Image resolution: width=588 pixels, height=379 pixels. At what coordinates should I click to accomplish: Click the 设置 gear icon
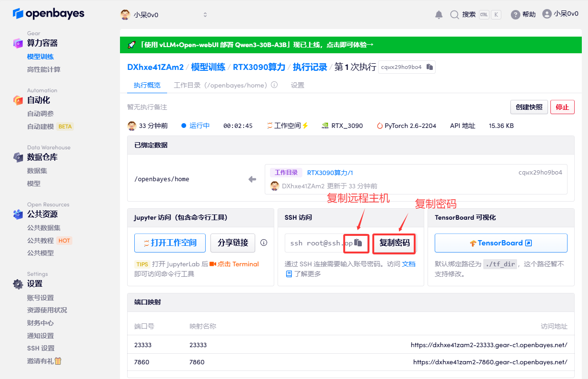[18, 284]
